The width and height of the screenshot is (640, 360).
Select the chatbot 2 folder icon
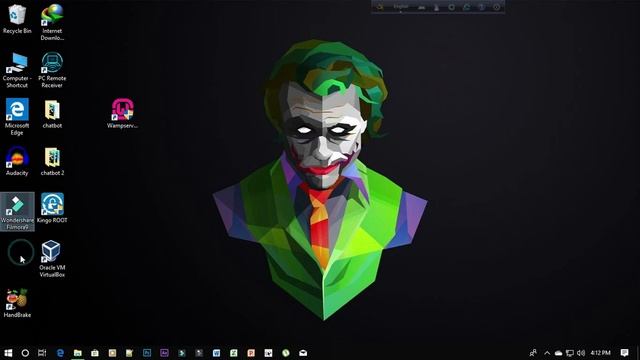[x=52, y=161]
